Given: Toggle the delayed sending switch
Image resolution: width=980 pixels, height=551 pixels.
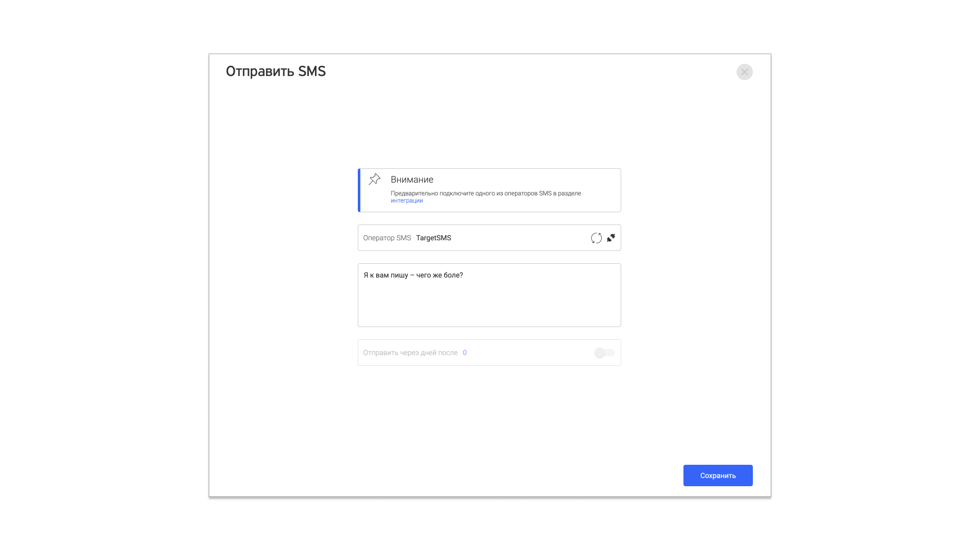Looking at the screenshot, I should [x=605, y=353].
